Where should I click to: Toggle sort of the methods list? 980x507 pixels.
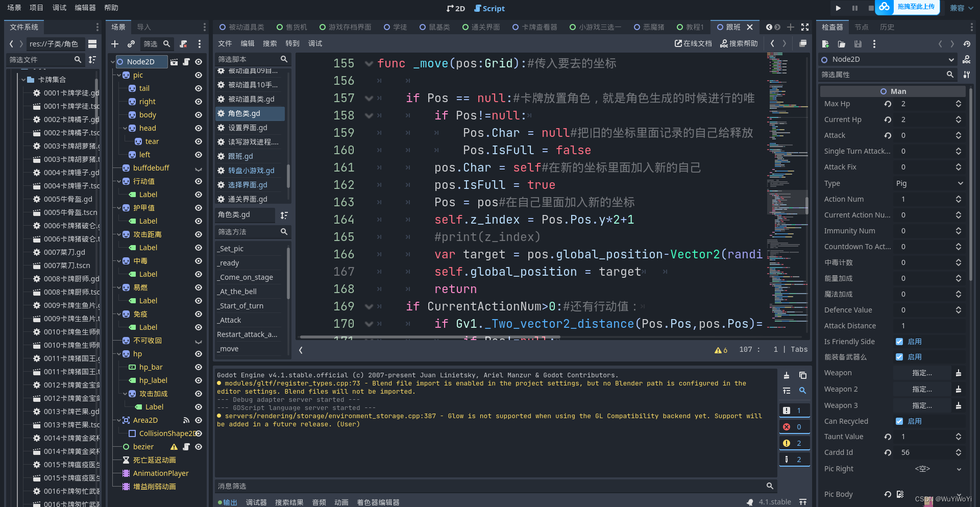pyautogui.click(x=284, y=215)
